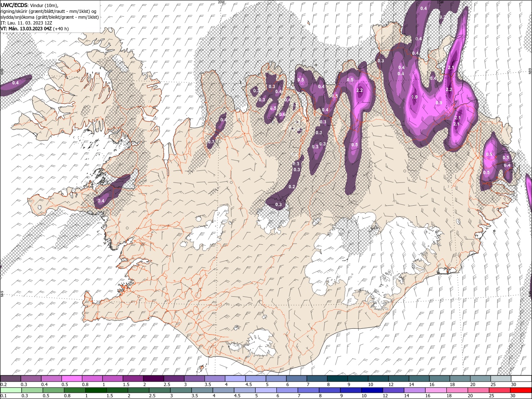Click the bright pink 0.5 swatch, upper legend row
The image size is (532, 399).
[71, 379]
